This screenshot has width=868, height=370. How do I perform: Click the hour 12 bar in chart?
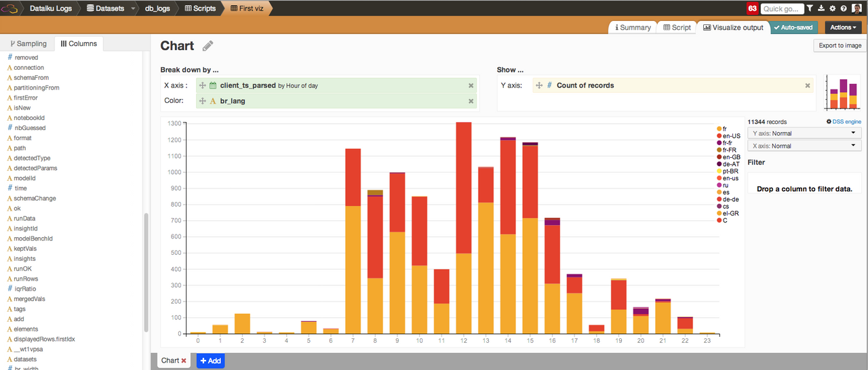(x=464, y=228)
